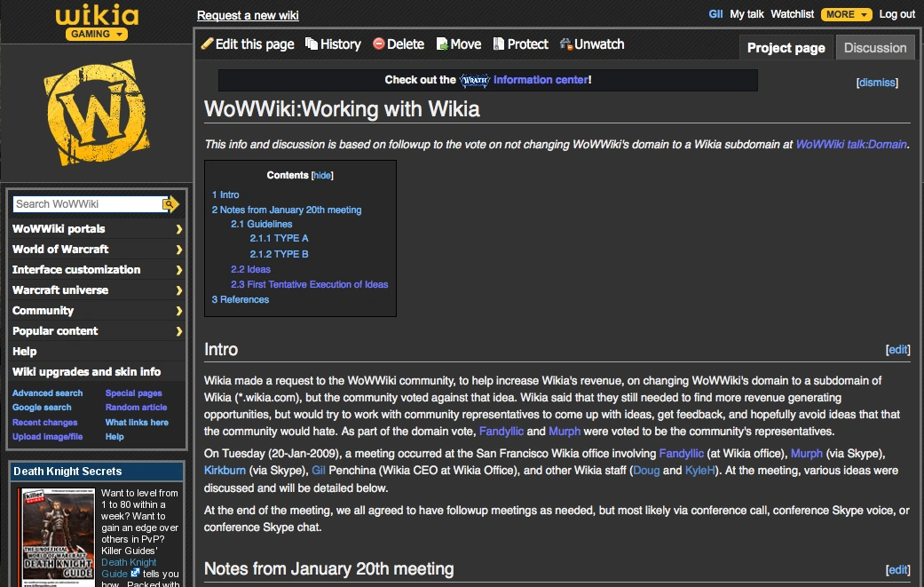924x587 pixels.
Task: Open Special pages
Action: pyautogui.click(x=134, y=393)
